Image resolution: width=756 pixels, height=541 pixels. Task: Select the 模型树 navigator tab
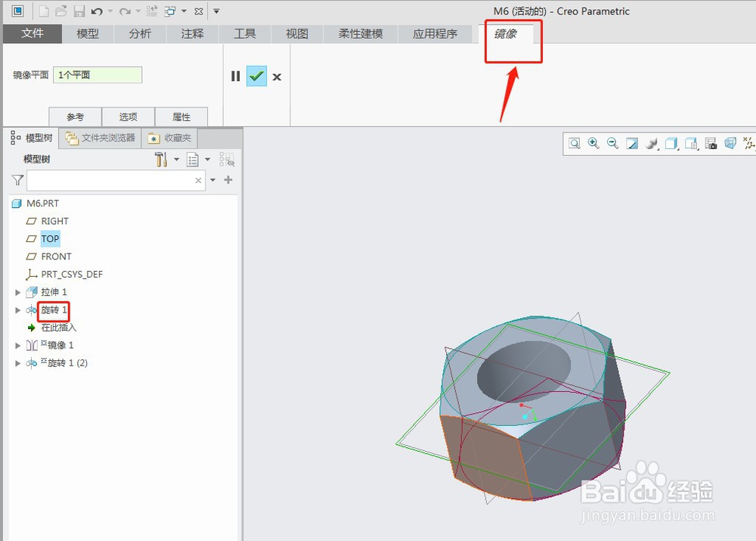(x=32, y=138)
